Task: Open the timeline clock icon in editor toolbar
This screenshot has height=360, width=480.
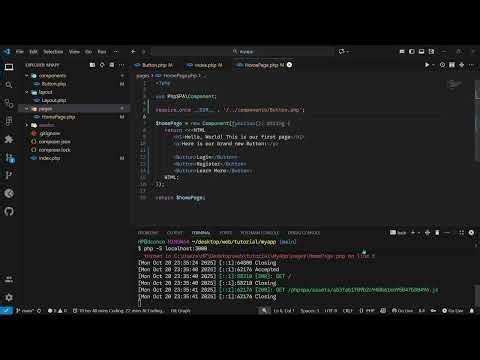Action: pyautogui.click(x=442, y=65)
